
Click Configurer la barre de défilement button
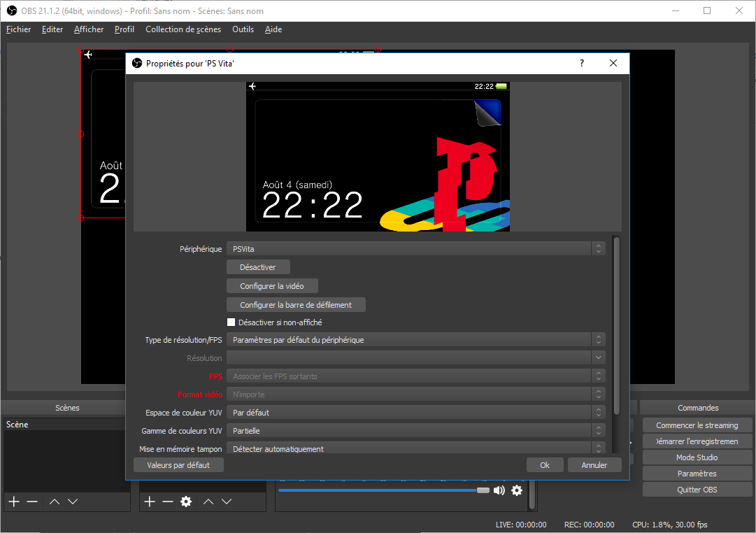(296, 305)
